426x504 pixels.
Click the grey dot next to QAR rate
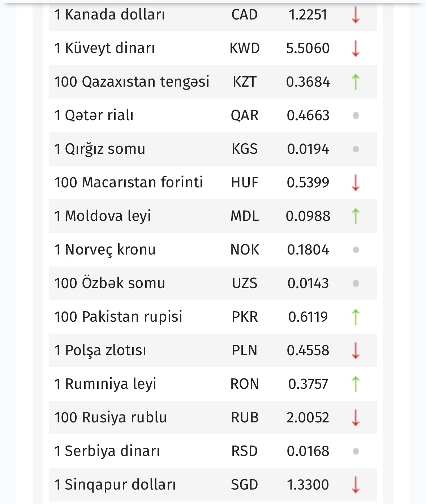(356, 116)
